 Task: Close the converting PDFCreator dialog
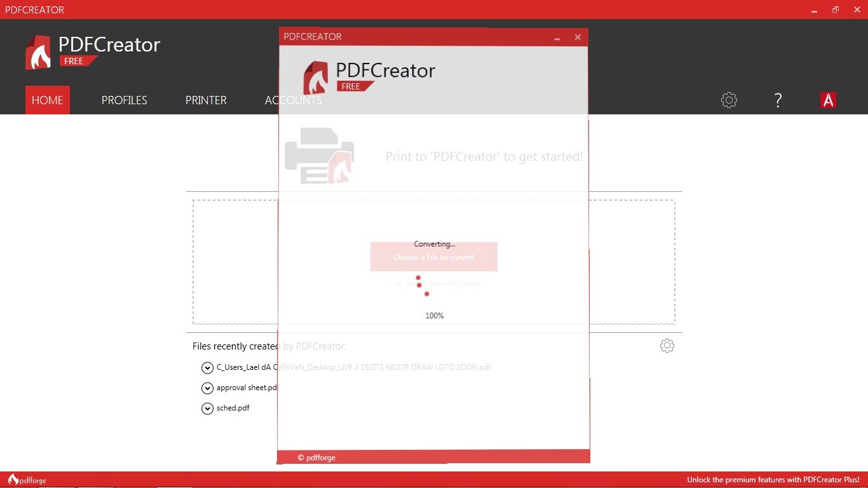pos(578,37)
